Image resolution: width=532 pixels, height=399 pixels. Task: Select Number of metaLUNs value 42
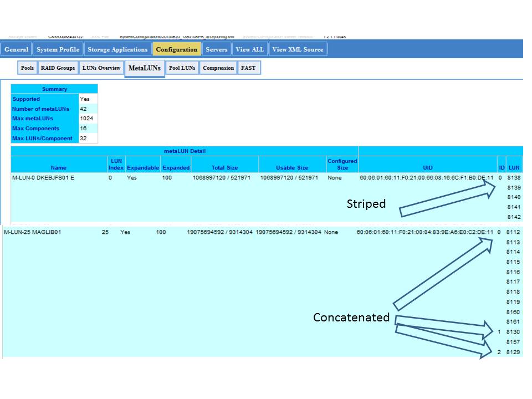83,109
